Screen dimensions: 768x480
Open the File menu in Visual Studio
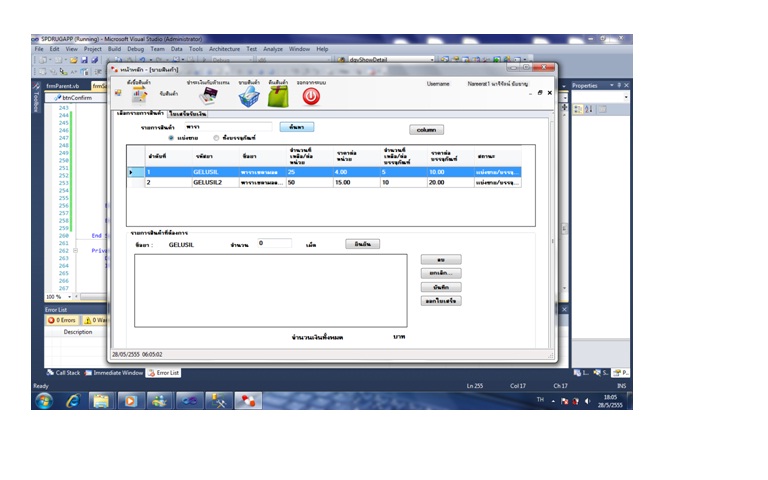pyautogui.click(x=39, y=49)
